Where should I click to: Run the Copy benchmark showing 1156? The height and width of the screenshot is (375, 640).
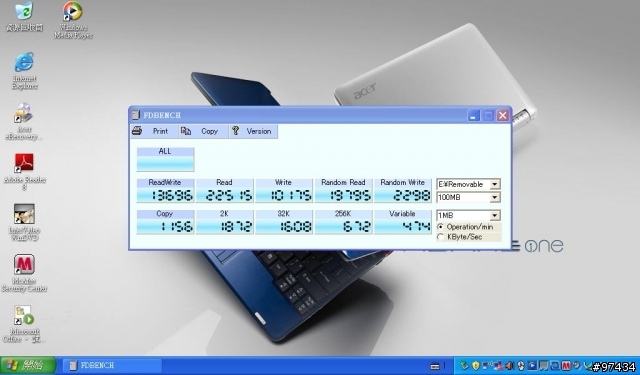(165, 222)
